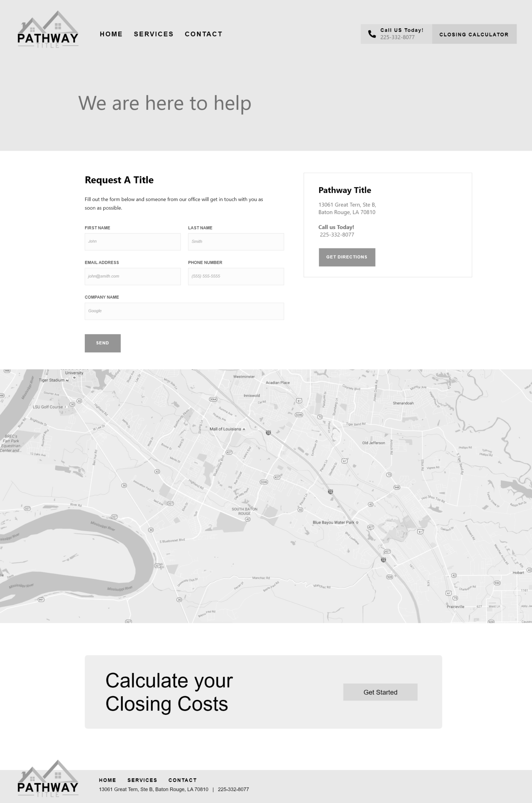This screenshot has width=532, height=803.
Task: Open the Home header menu item
Action: pos(111,34)
